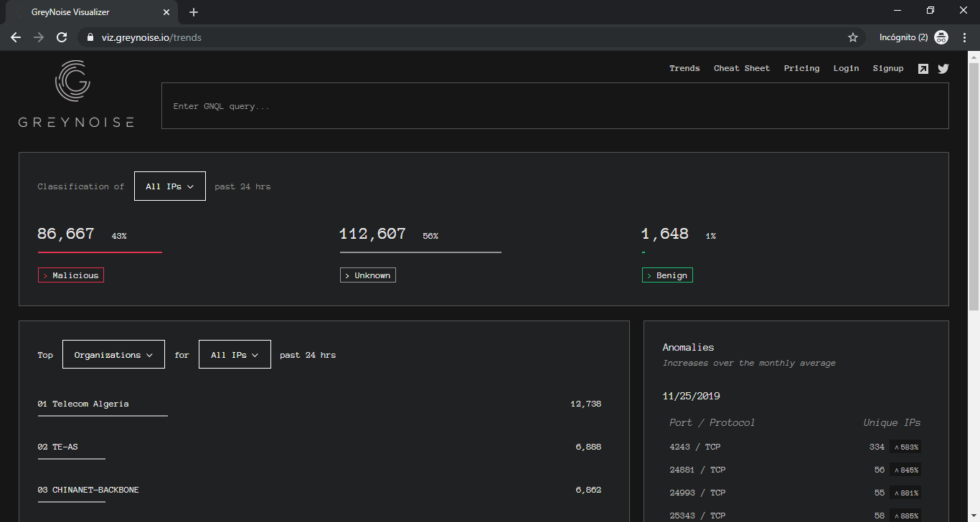980x522 pixels.
Task: Open the Trends page
Action: 684,68
